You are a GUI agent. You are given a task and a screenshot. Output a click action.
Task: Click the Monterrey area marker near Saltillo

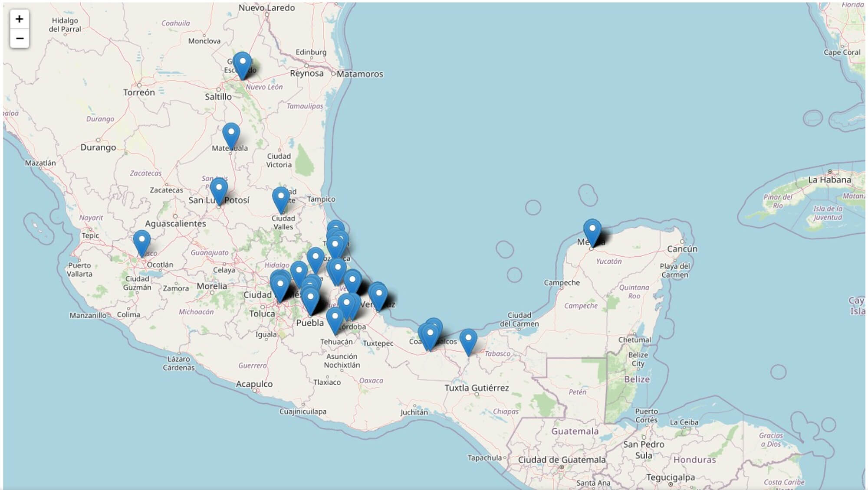242,65
